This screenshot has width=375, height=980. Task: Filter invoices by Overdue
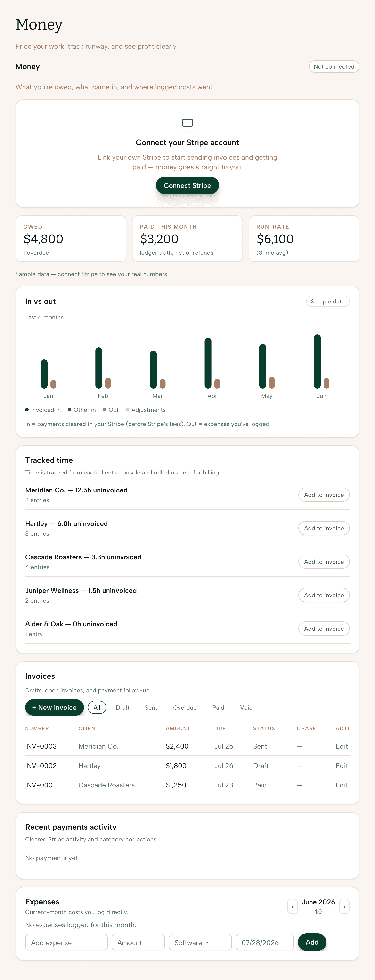185,707
